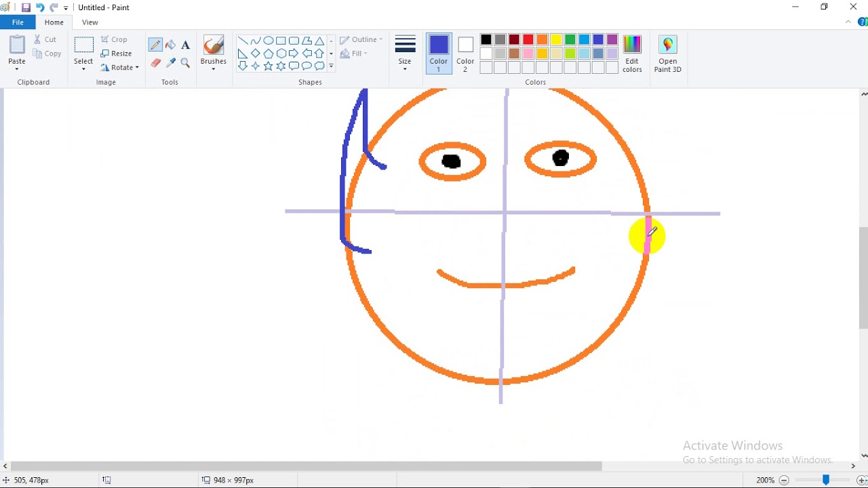Click the horizontal scrollbar thumb
This screenshot has height=488, width=868.
(x=306, y=466)
